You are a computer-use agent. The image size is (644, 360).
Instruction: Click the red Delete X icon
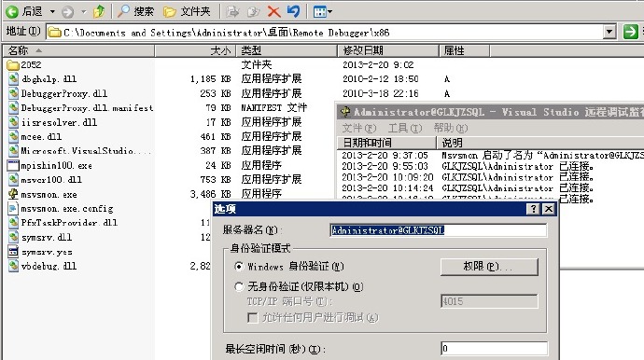(273, 11)
